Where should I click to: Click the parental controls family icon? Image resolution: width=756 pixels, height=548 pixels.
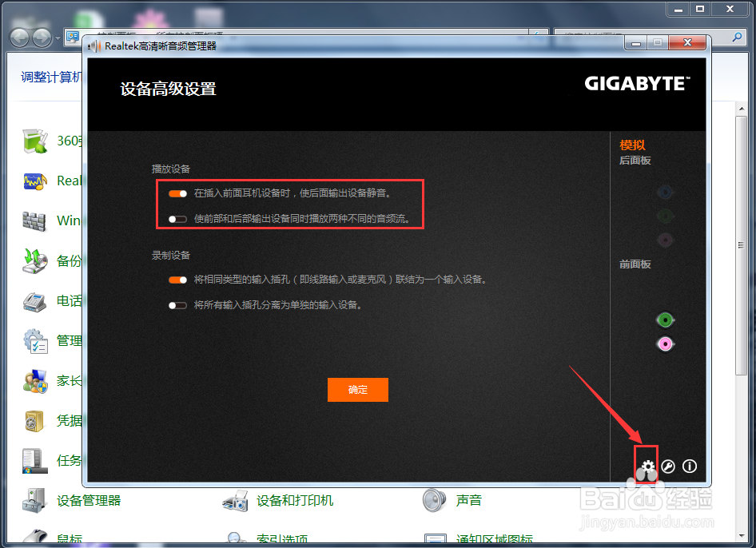tap(34, 381)
